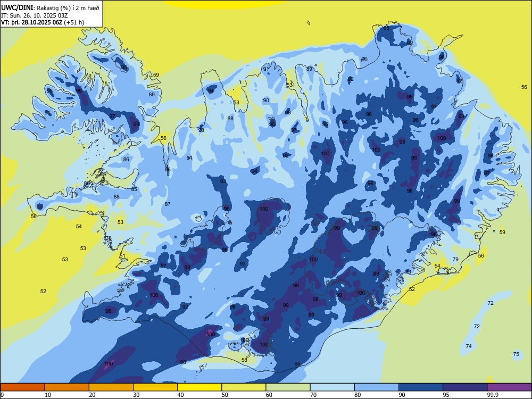Click the legend tick label '70'
The width and height of the screenshot is (532, 399).
point(313,395)
